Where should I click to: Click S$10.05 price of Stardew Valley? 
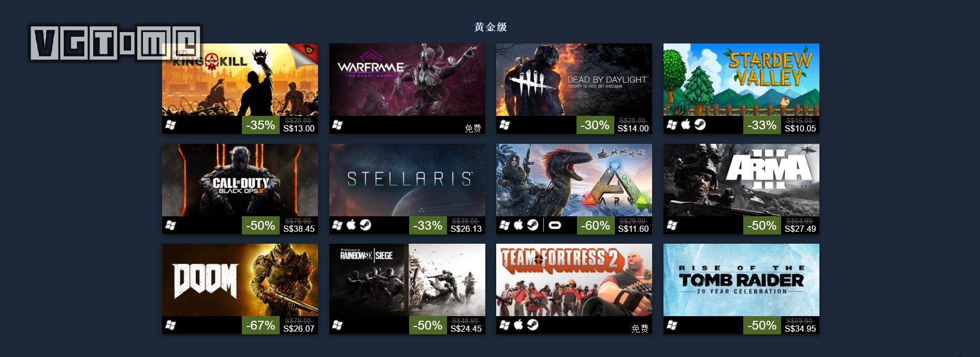(800, 129)
